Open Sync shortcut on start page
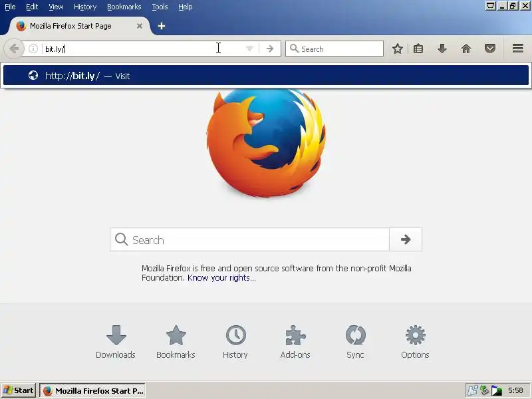The width and height of the screenshot is (532, 399). tap(355, 342)
